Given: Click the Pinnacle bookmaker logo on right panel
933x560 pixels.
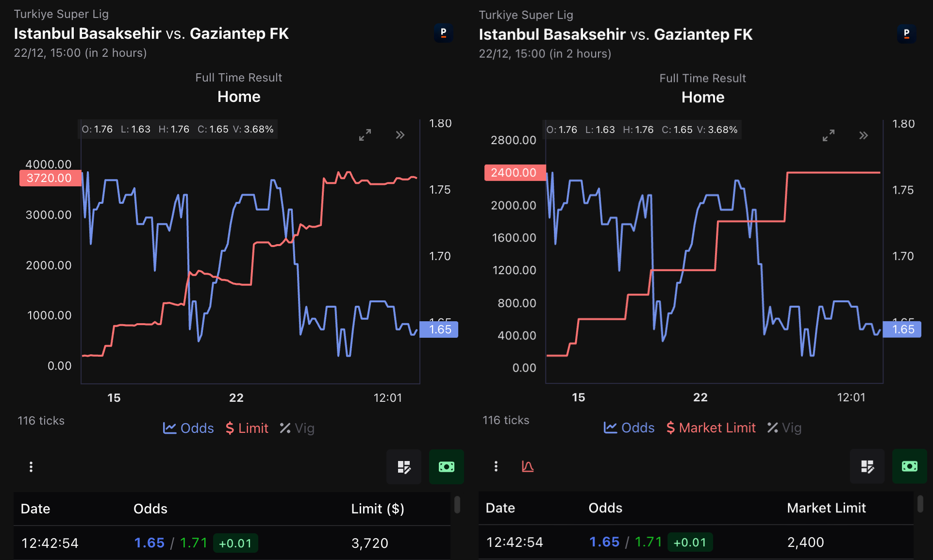Looking at the screenshot, I should pyautogui.click(x=906, y=34).
